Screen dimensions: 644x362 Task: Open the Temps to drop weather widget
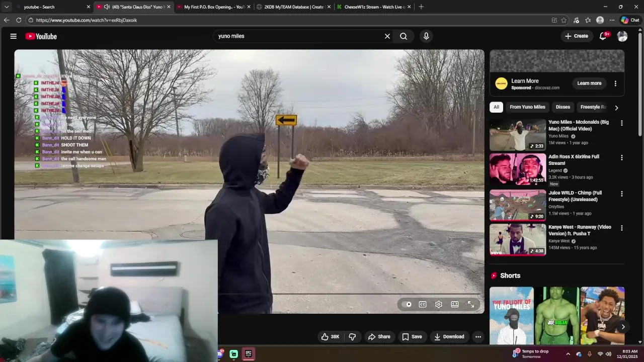click(530, 354)
